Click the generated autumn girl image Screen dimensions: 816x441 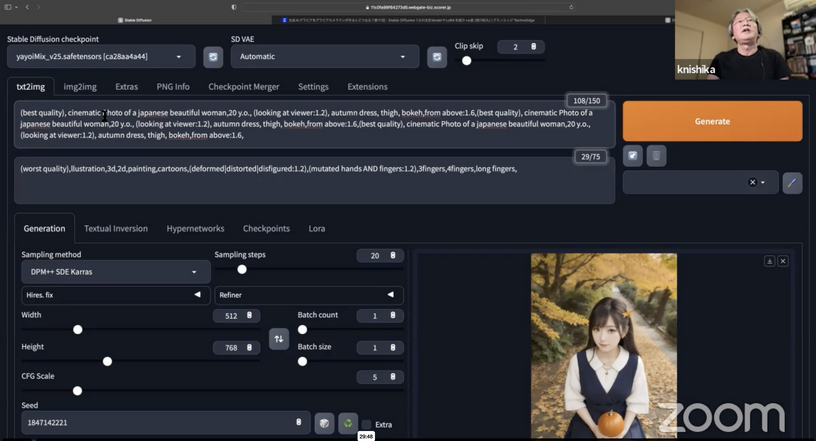click(x=604, y=345)
